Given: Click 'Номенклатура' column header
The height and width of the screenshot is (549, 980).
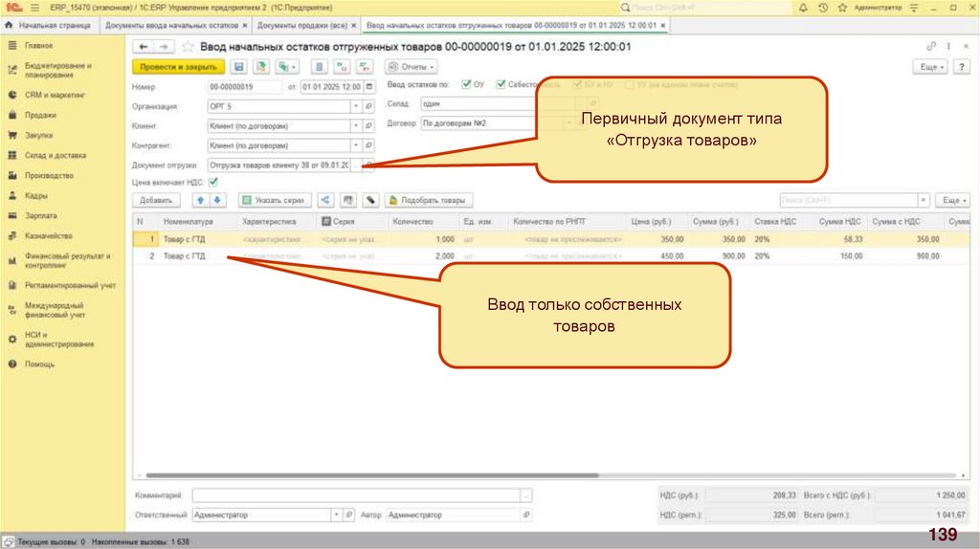Looking at the screenshot, I should 188,222.
